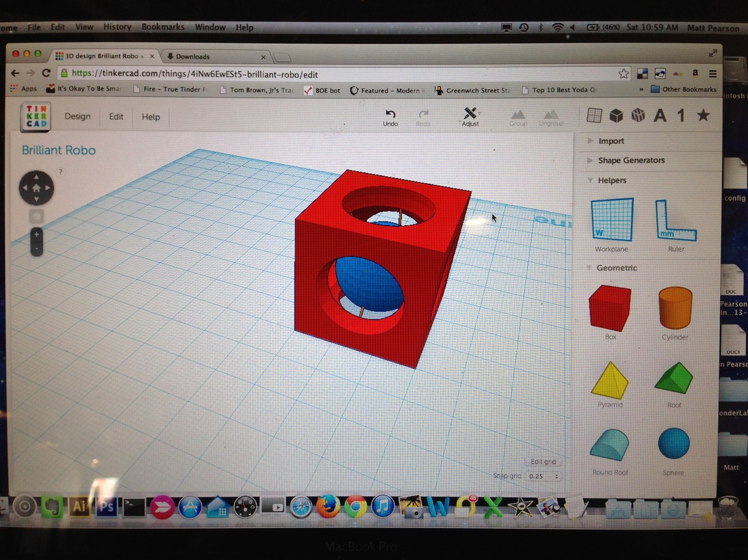Click the Edit grid button

(x=543, y=461)
